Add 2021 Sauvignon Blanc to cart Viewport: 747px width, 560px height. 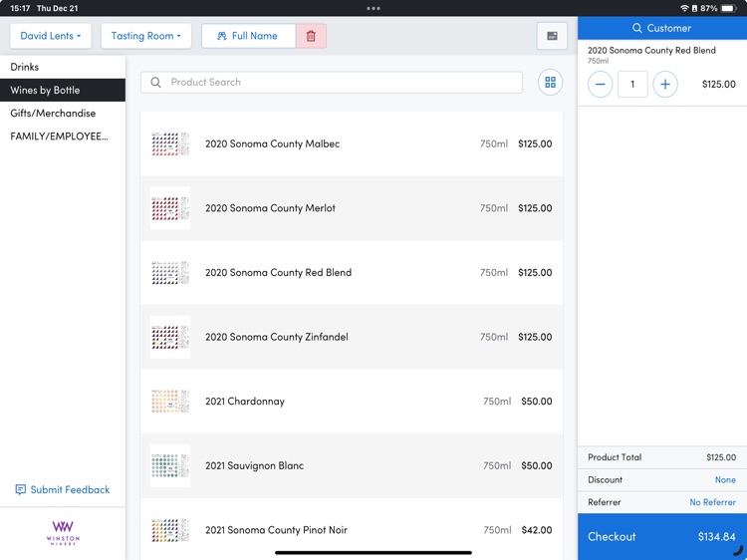click(x=352, y=465)
